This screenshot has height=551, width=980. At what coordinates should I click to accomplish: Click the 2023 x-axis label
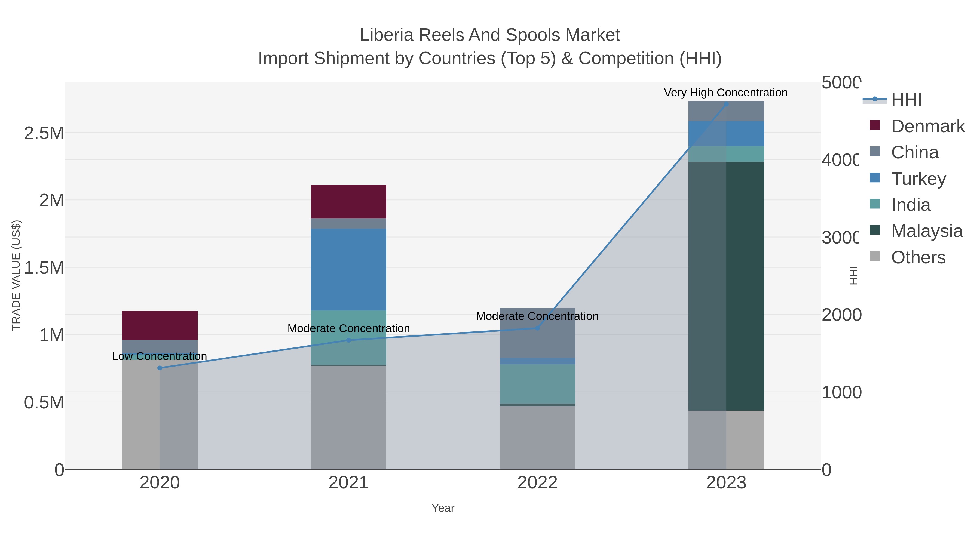(726, 483)
